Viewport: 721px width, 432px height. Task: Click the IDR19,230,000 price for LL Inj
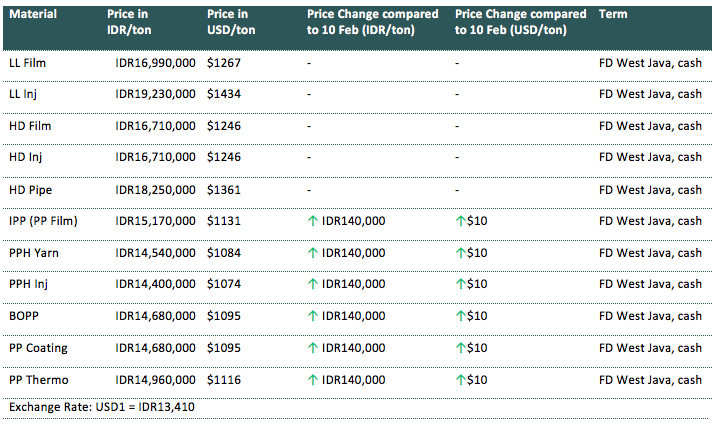tap(155, 94)
